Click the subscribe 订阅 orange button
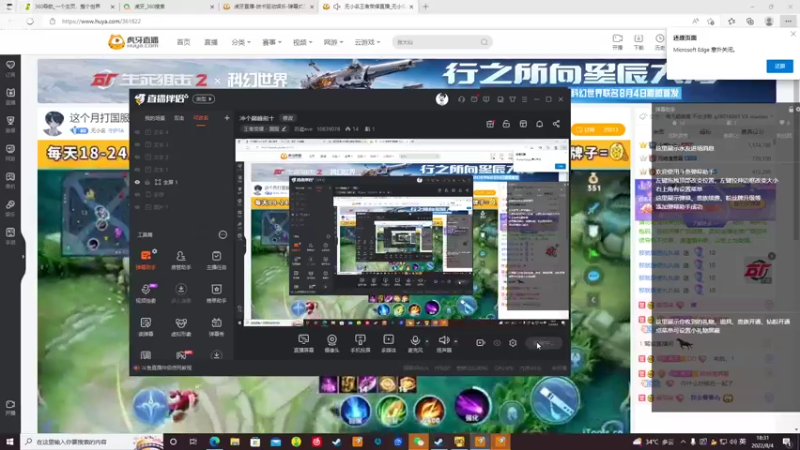 (598, 130)
